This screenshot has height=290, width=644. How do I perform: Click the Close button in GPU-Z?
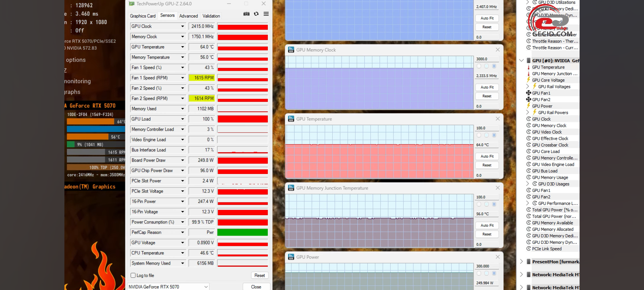pos(256,287)
